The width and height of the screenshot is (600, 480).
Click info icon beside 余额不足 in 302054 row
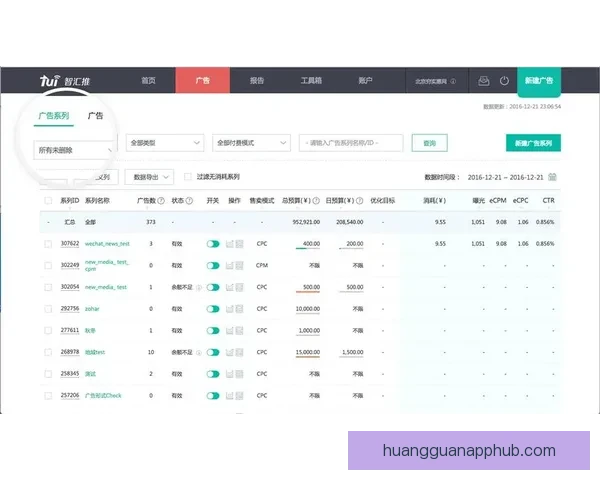point(199,287)
